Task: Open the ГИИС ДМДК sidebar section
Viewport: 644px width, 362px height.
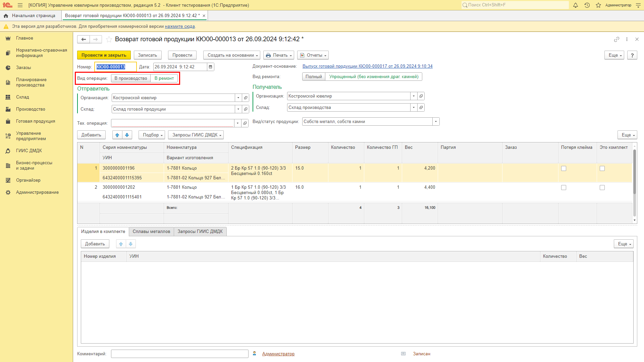Action: coord(29,151)
